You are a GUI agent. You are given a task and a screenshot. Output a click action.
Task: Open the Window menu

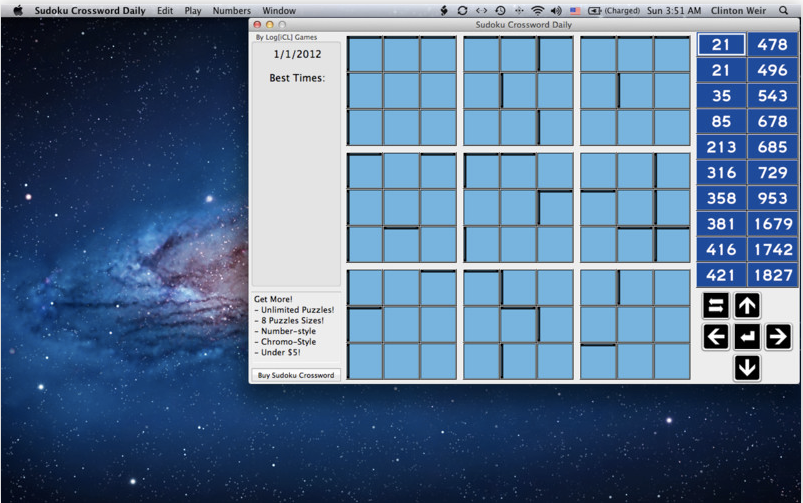279,10
